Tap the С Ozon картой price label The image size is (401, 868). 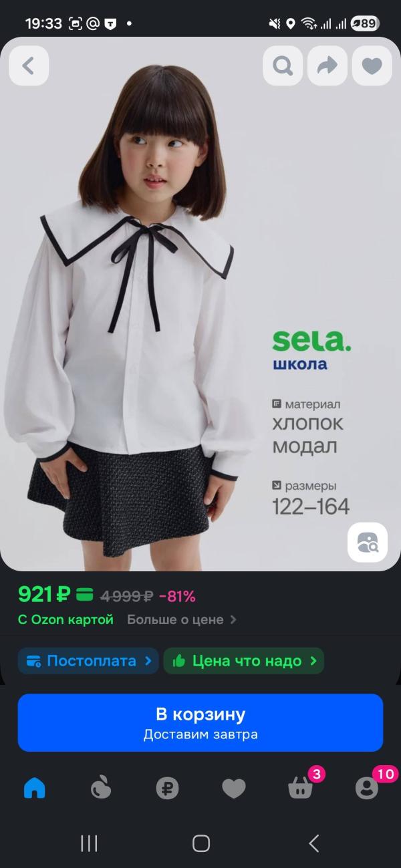(65, 619)
